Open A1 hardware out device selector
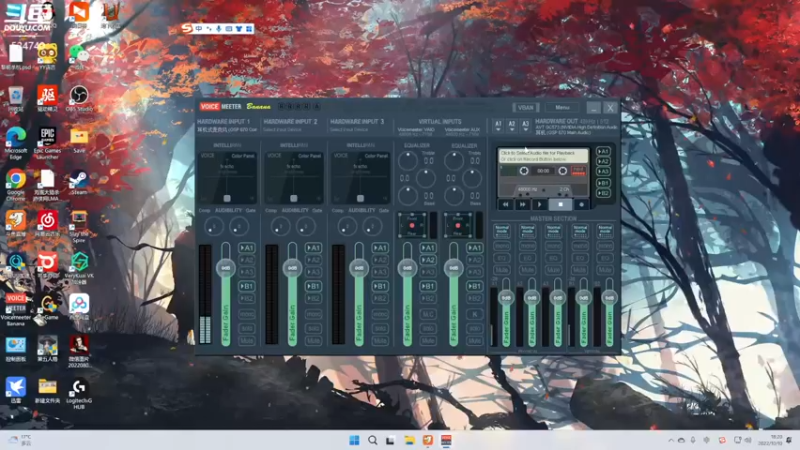 [x=498, y=126]
